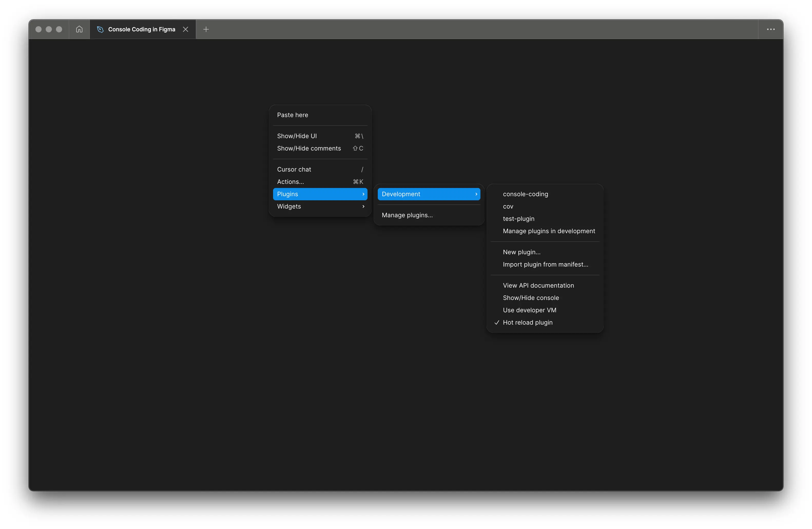The width and height of the screenshot is (812, 529).
Task: Run the console-coding plugin
Action: point(525,194)
